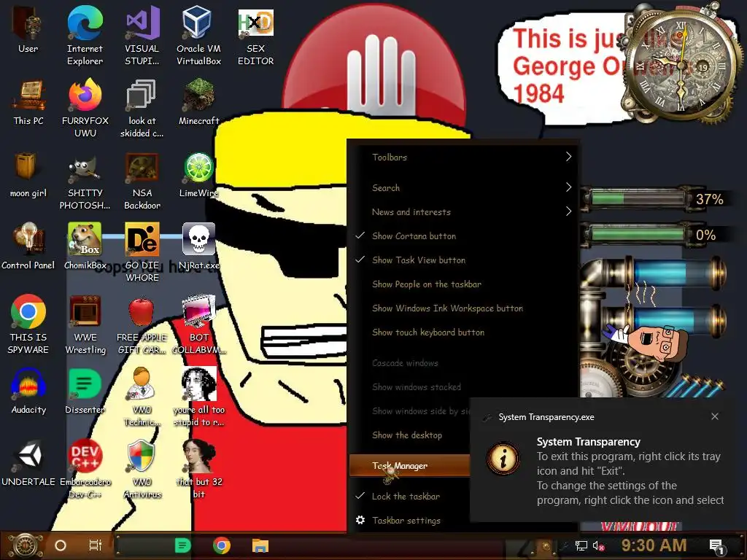Expand the Toolbars submenu
Image resolution: width=747 pixels, height=560 pixels.
point(463,157)
